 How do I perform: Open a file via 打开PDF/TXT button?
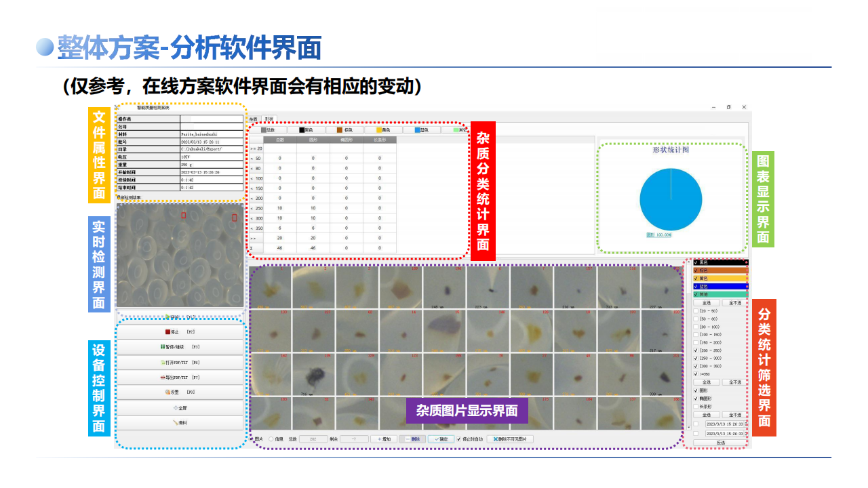click(x=180, y=363)
